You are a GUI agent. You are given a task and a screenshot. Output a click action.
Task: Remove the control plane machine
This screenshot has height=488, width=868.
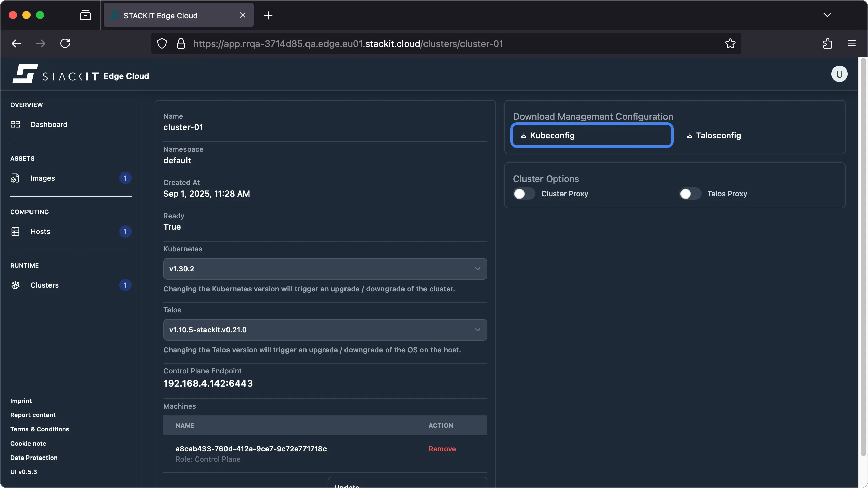[442, 449]
